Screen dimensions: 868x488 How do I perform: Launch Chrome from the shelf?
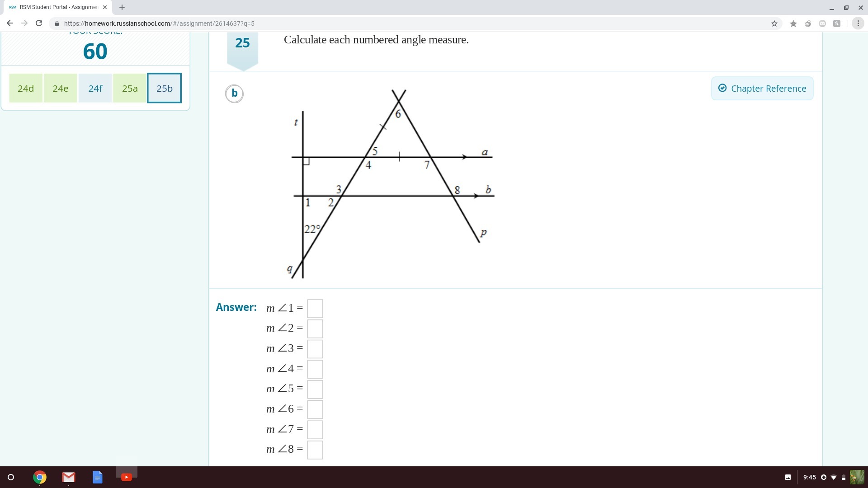pos(40,477)
